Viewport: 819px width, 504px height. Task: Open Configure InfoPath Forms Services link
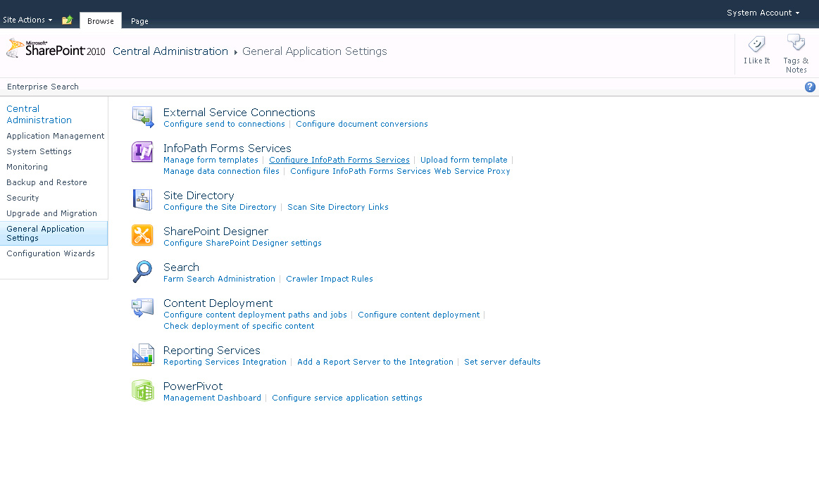[x=339, y=160]
